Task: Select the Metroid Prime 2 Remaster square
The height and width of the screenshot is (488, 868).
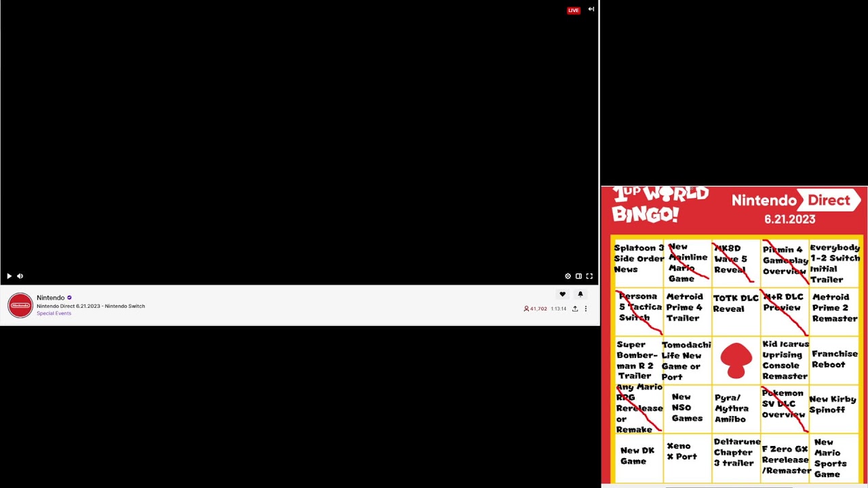Action: point(835,312)
